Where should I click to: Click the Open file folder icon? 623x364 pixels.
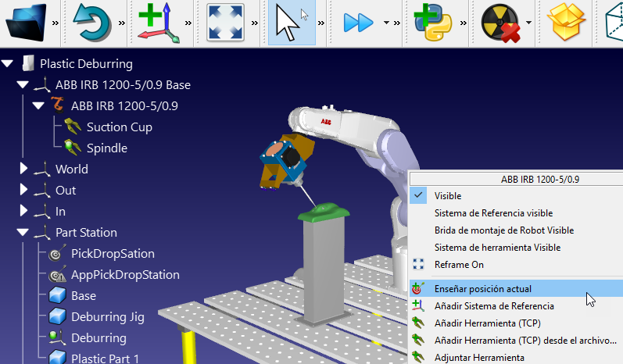pyautogui.click(x=26, y=21)
